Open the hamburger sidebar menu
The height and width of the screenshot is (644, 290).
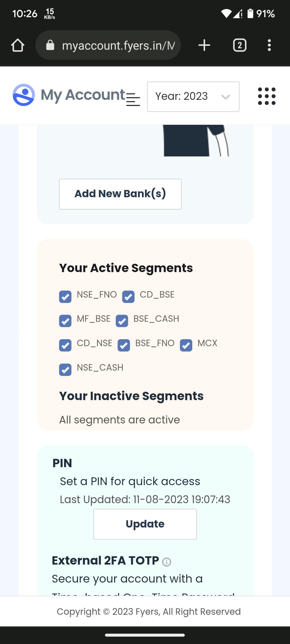133,99
